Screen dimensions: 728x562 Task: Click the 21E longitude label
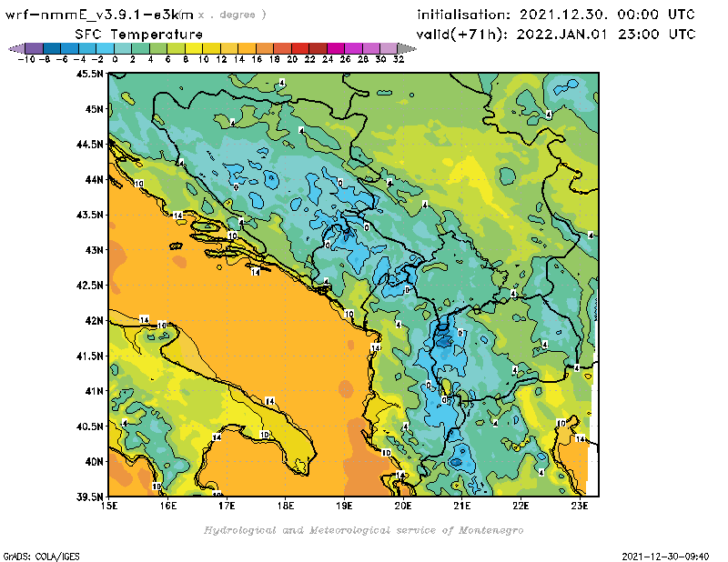[x=462, y=506]
